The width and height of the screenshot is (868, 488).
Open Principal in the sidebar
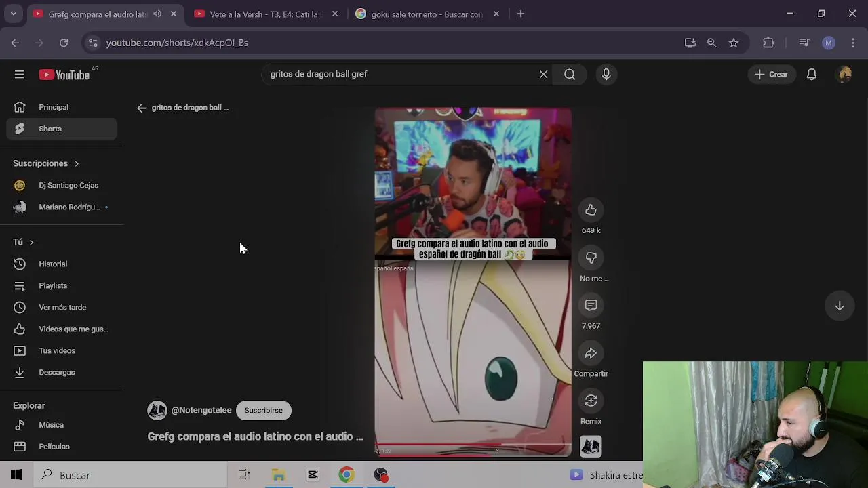click(x=62, y=107)
